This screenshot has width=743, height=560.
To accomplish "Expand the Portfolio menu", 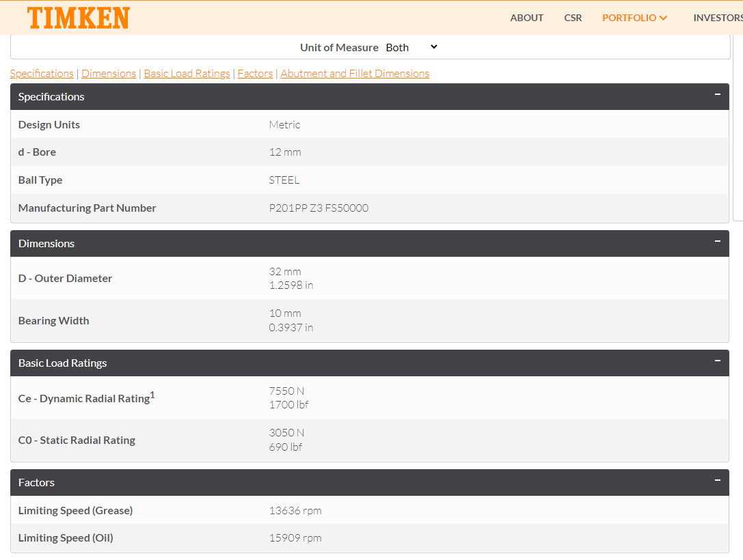I will point(634,18).
